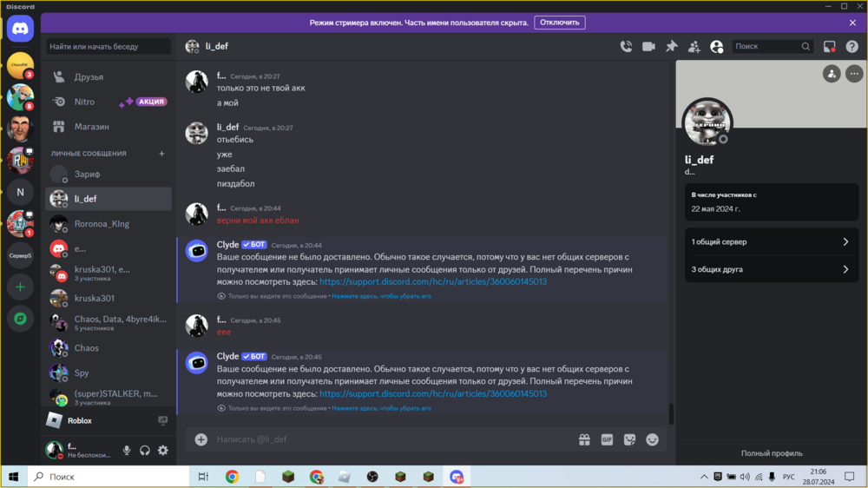Open the inbox icon in header
Screen dimensions: 868x488
(x=829, y=47)
